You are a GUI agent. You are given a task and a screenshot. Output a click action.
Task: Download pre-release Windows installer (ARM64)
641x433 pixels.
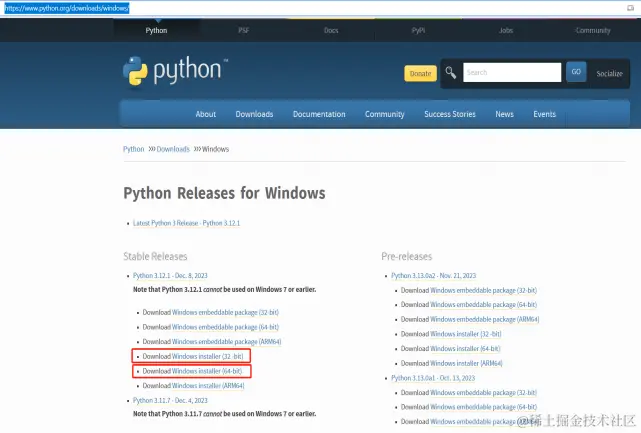466,363
